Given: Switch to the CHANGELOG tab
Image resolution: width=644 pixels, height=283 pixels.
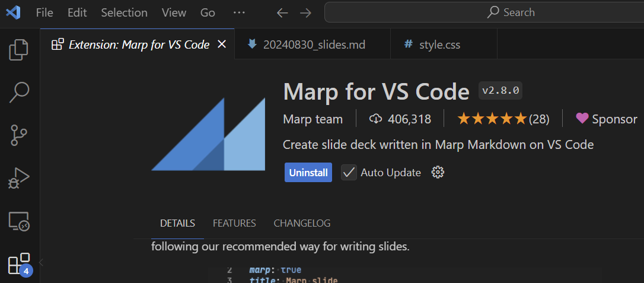Looking at the screenshot, I should [x=302, y=224].
